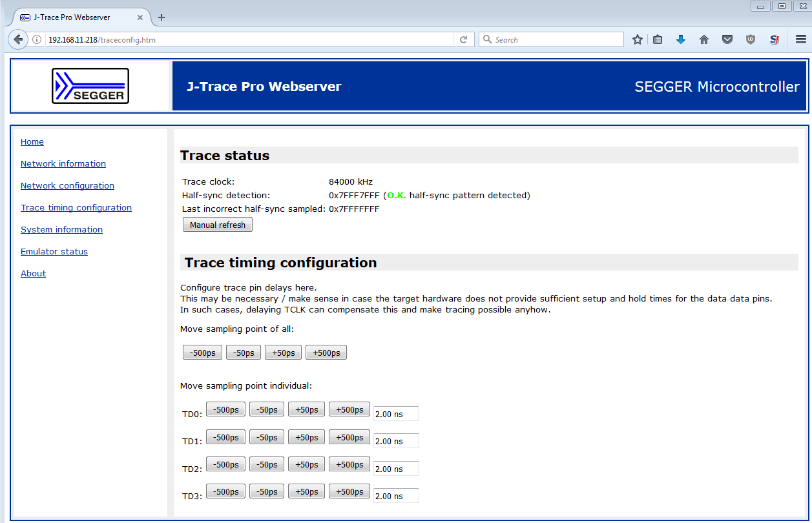This screenshot has height=523, width=812.
Task: Increase TD1 delay by 50ps
Action: [306, 437]
